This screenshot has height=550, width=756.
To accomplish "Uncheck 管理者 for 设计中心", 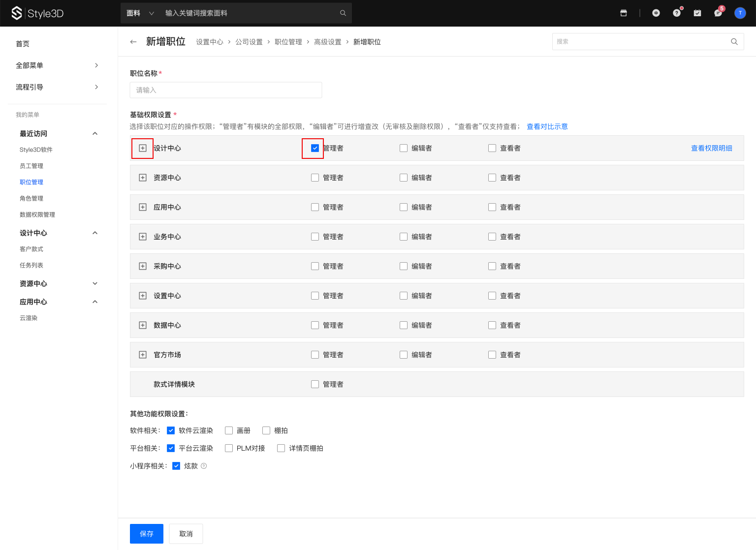I will pos(315,148).
